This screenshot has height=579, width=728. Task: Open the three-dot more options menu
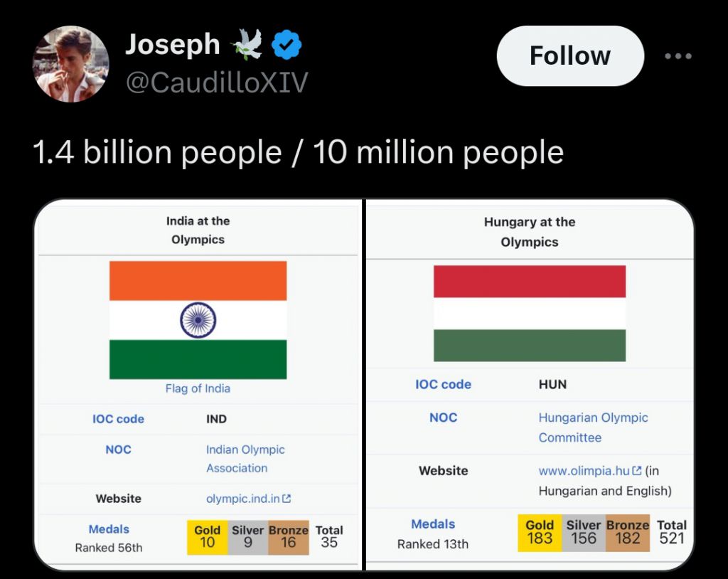pyautogui.click(x=678, y=56)
